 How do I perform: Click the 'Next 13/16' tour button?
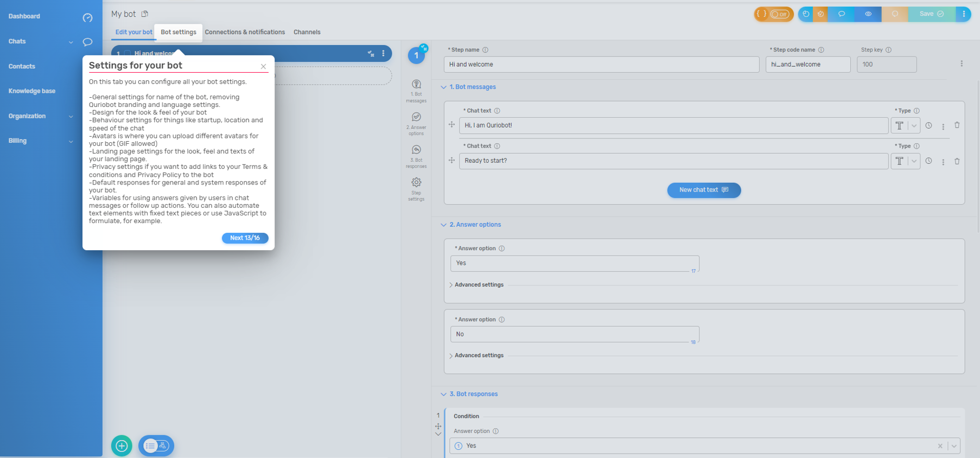[x=245, y=238]
